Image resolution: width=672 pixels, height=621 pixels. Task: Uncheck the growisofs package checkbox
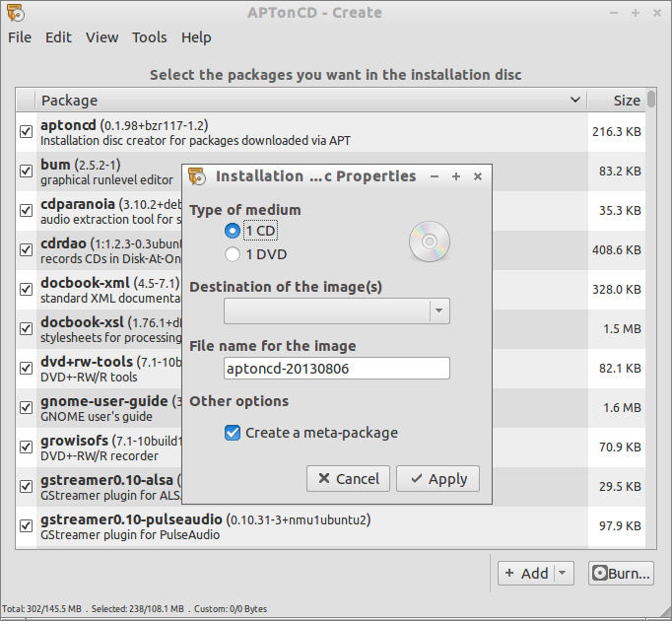point(27,447)
